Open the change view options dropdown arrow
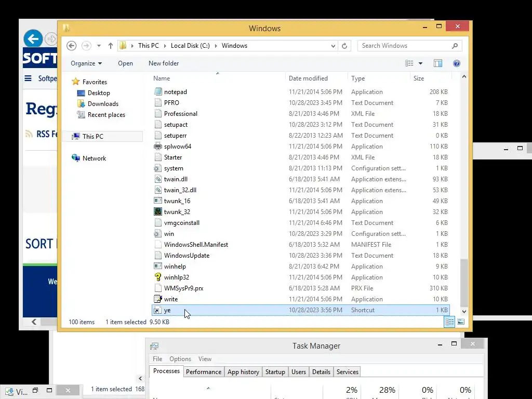The width and height of the screenshot is (532, 399). click(x=420, y=63)
